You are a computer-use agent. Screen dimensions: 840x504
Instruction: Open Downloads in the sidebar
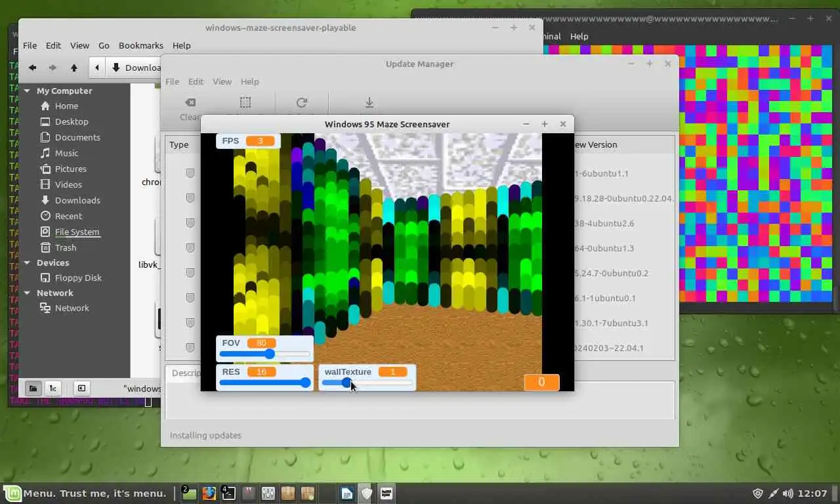[x=77, y=200]
